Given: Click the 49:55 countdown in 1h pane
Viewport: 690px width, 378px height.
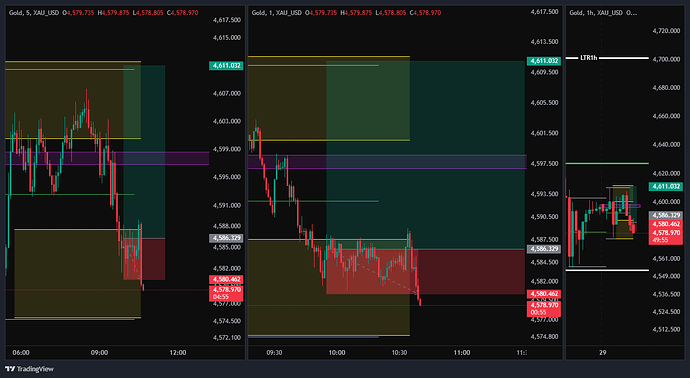Looking at the screenshot, I should click(x=661, y=240).
